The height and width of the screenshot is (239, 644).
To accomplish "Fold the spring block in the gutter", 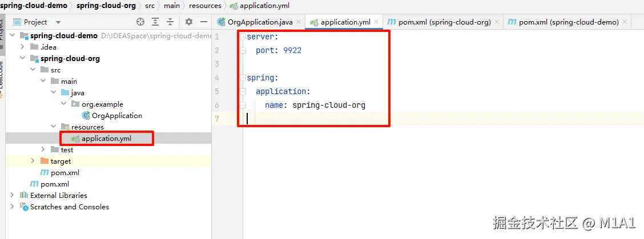I will point(243,78).
